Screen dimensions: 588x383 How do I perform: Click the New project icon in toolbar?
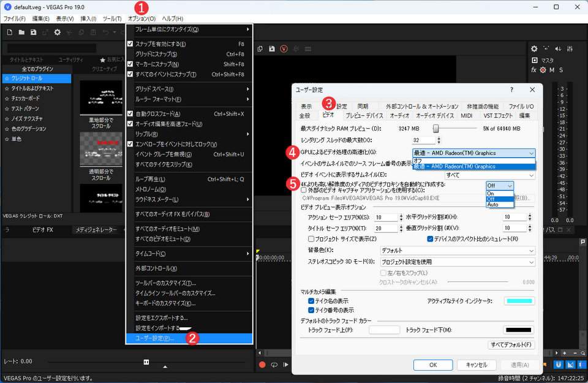pos(9,32)
